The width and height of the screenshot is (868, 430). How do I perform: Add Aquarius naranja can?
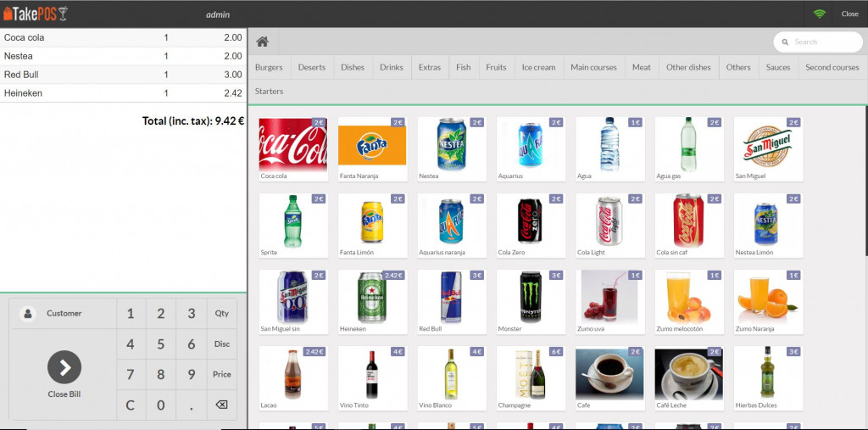click(x=452, y=225)
